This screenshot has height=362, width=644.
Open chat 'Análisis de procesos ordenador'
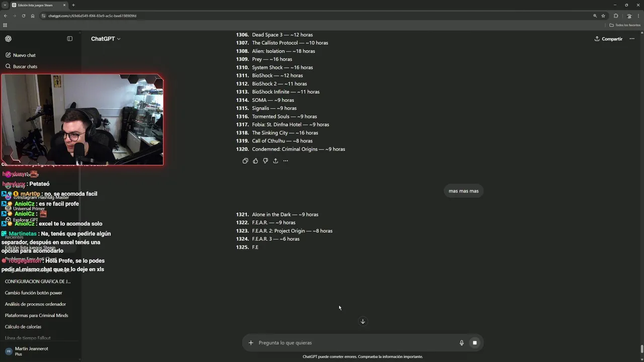pos(35,304)
